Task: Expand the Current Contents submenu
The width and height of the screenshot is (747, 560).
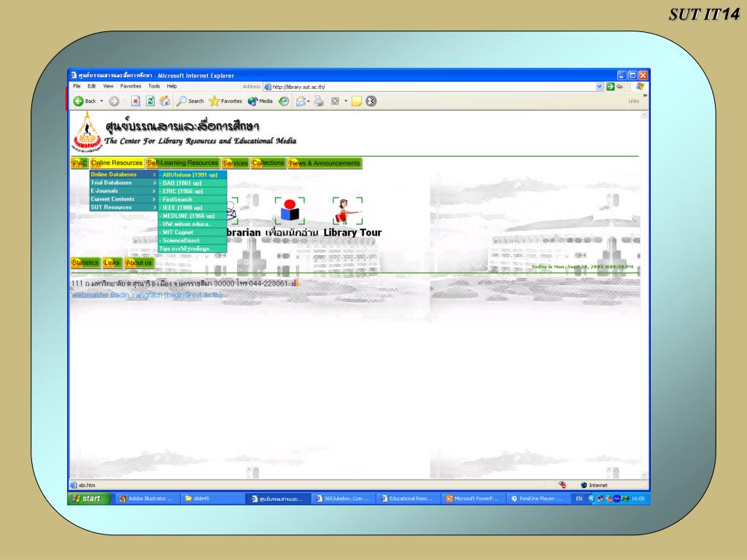Action: pos(123,199)
